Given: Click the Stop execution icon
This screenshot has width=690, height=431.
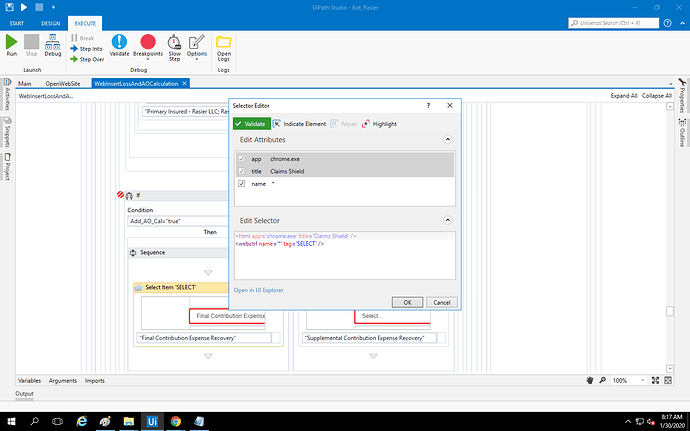Looking at the screenshot, I should point(31,45).
